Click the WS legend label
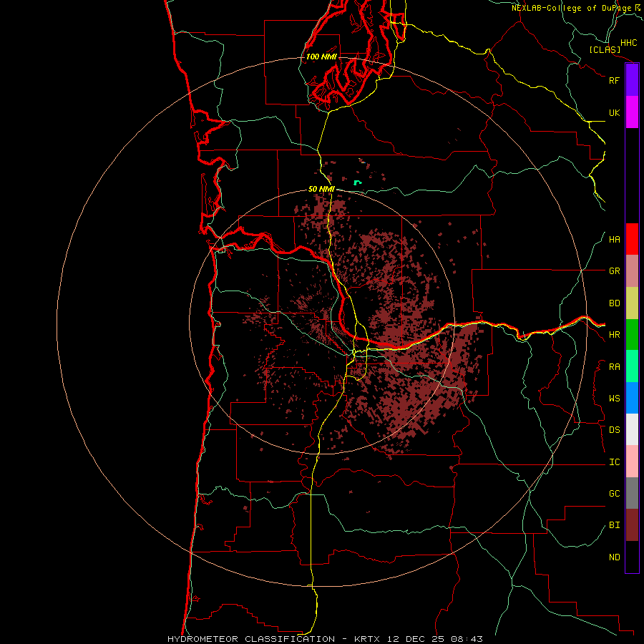Image resolution: width=644 pixels, height=644 pixels. [614, 398]
